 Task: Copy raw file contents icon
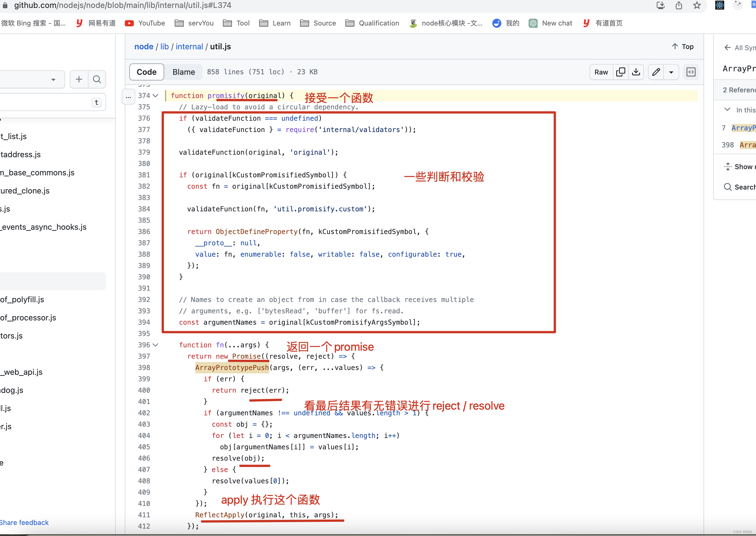[x=620, y=72]
